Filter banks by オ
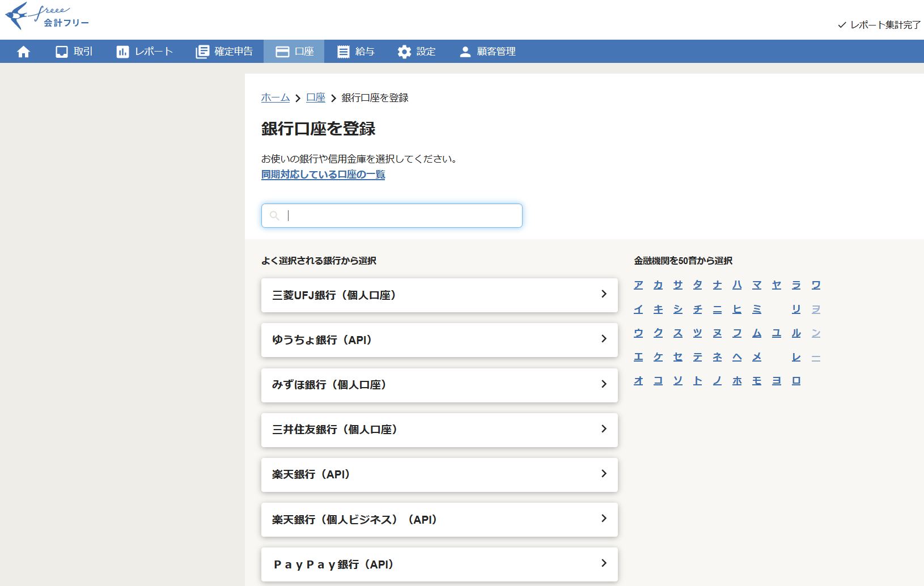Screen dimensions: 924x586 (x=638, y=381)
